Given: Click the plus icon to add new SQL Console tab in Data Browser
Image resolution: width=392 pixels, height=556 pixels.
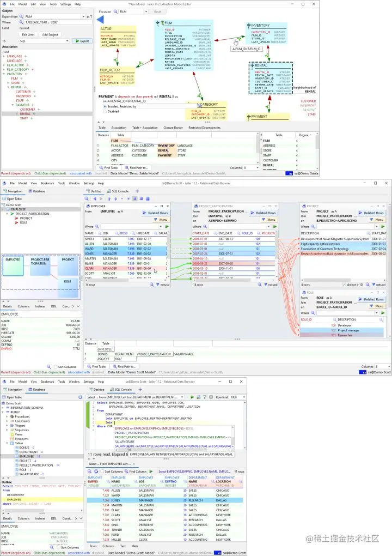Looking at the screenshot, I should 137,191.
